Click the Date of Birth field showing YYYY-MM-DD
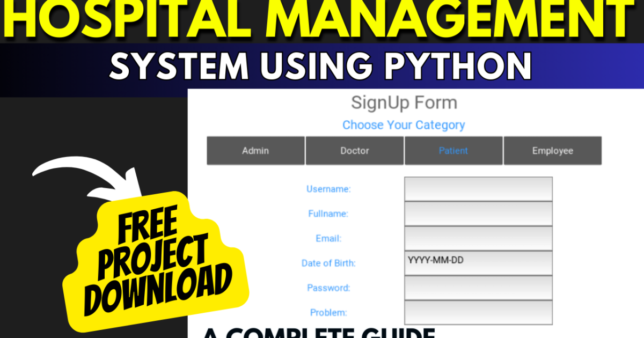This screenshot has height=338, width=644. click(478, 263)
